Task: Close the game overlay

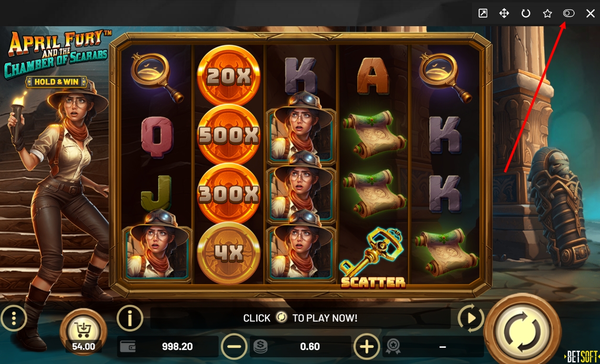Action: pos(590,13)
